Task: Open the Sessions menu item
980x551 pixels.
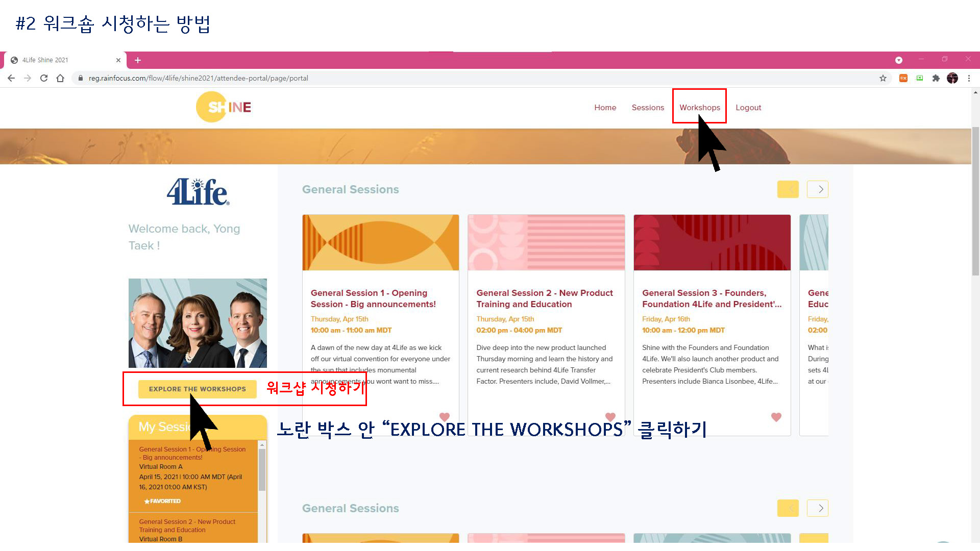Action: (x=648, y=108)
